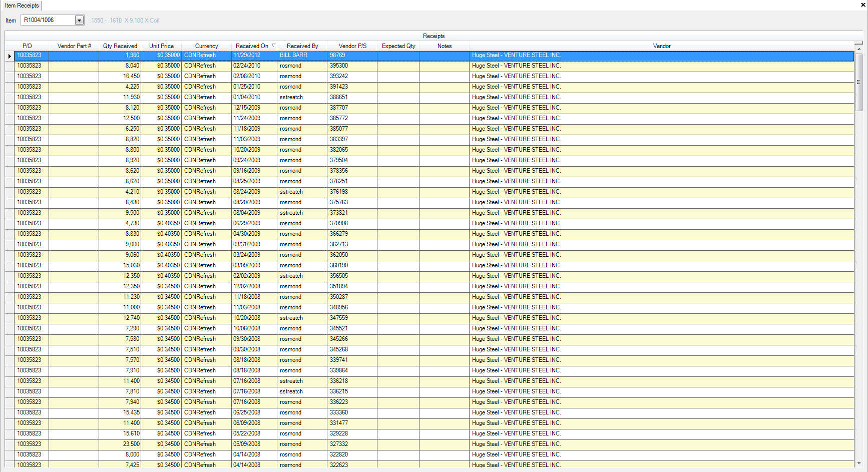Screen dimensions: 868x472
Task: Open the Item combo box dropdown arrow
Action: click(79, 20)
